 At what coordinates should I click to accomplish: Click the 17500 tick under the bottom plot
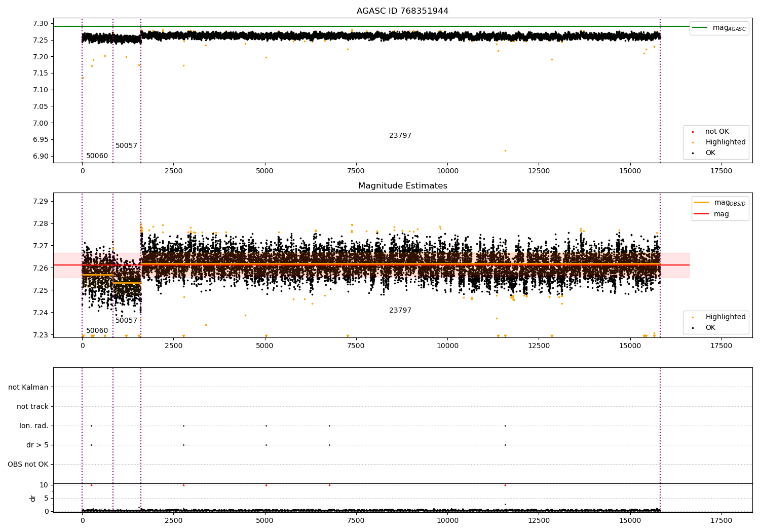point(721,520)
